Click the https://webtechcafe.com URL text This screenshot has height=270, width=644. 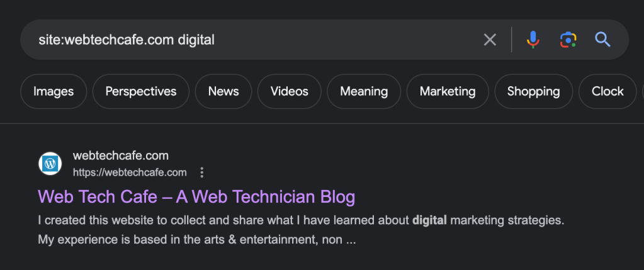(x=130, y=172)
